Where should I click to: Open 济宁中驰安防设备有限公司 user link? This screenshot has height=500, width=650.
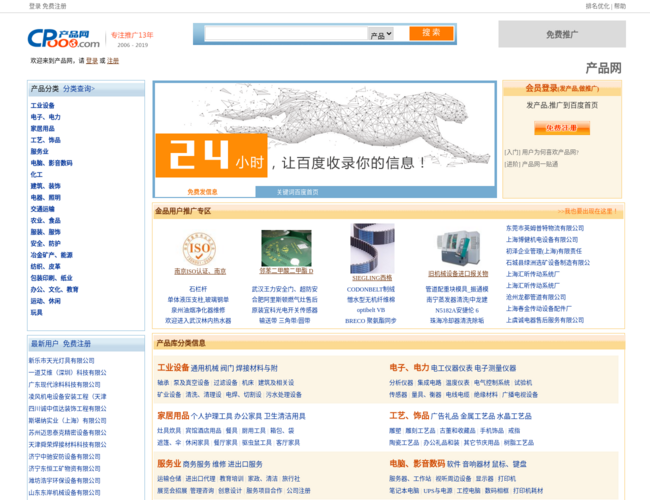pyautogui.click(x=64, y=456)
